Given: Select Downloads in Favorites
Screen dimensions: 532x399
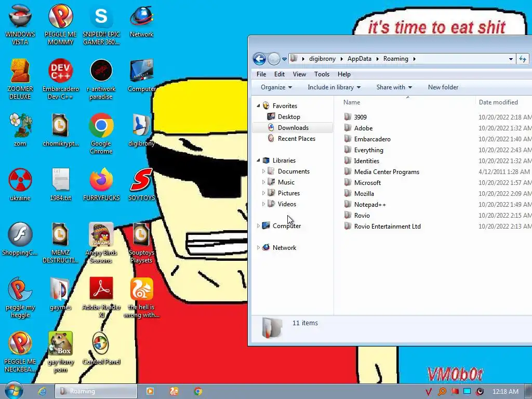Looking at the screenshot, I should point(292,128).
